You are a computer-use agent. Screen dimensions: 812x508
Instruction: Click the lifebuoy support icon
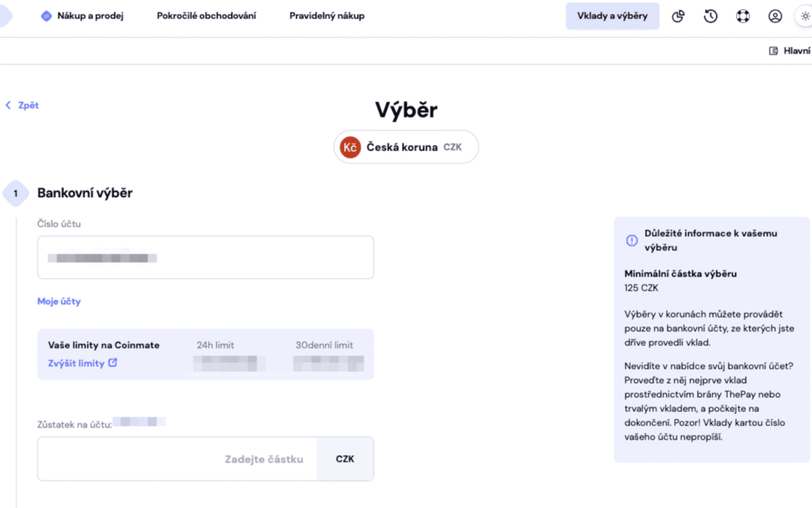(x=743, y=16)
